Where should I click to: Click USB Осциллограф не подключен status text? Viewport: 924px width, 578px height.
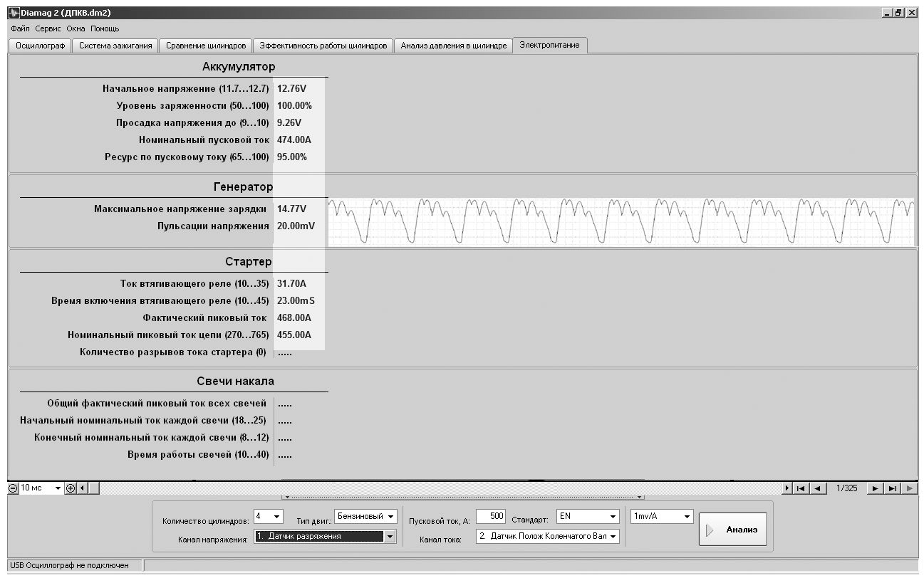click(69, 565)
